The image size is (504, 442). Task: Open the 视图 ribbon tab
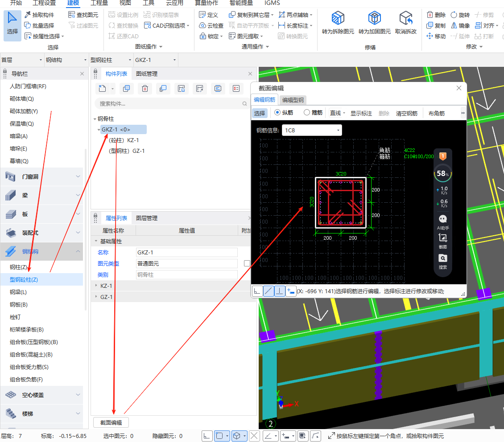(125, 3)
